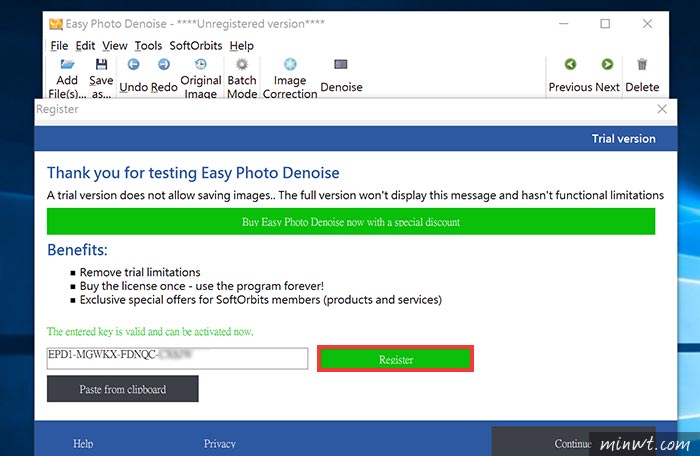Image resolution: width=700 pixels, height=456 pixels.
Task: Open the Privacy link in footer
Action: 220,443
